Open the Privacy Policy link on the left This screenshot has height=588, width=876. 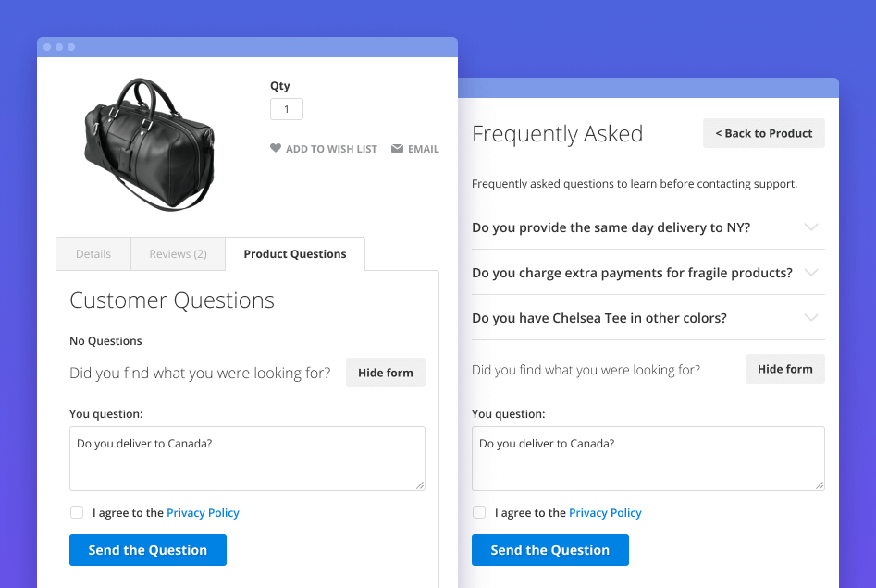click(x=203, y=512)
